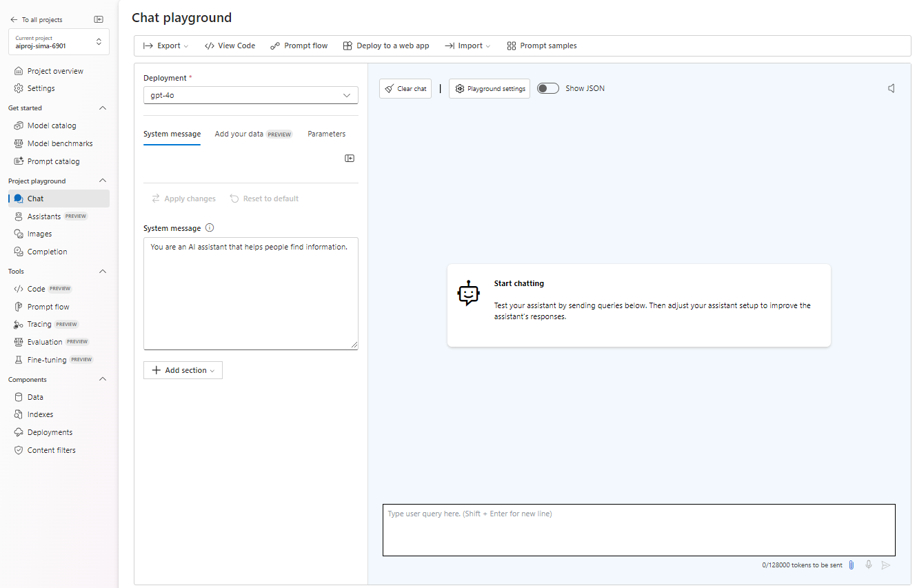This screenshot has width=917, height=588.
Task: Click Deploy to a web app
Action: click(386, 45)
